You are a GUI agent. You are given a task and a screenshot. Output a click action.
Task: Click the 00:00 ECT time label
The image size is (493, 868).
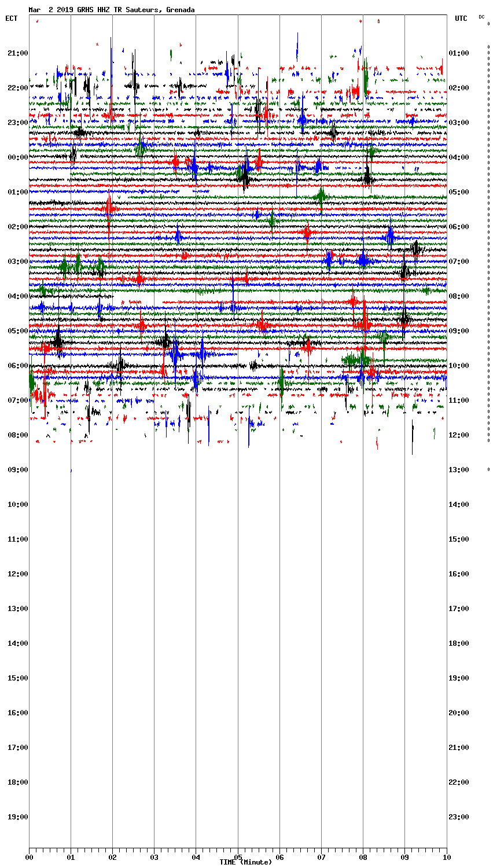tap(17, 157)
